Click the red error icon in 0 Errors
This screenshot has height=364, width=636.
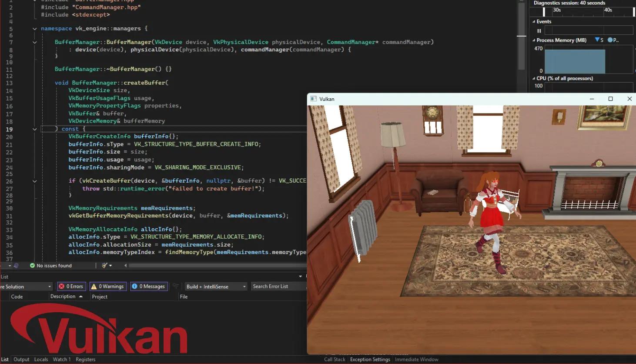pos(62,286)
